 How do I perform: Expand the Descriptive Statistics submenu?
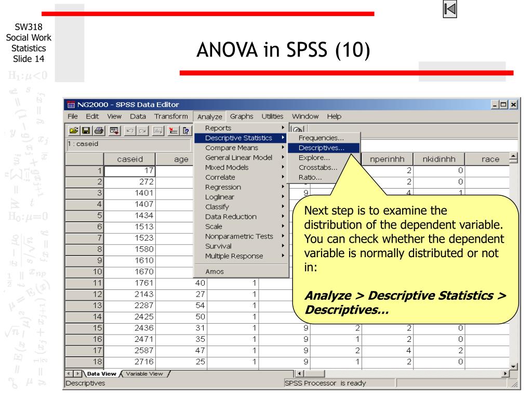click(241, 138)
